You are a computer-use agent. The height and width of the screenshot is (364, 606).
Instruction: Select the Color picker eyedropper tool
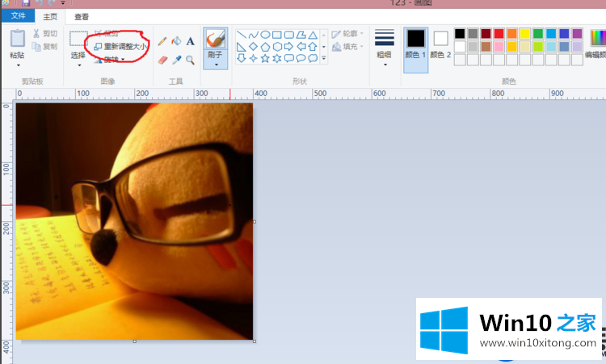177,60
